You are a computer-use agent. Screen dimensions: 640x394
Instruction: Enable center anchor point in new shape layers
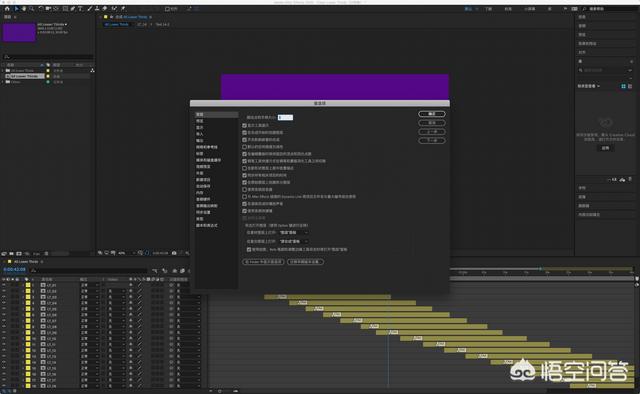tap(244, 168)
